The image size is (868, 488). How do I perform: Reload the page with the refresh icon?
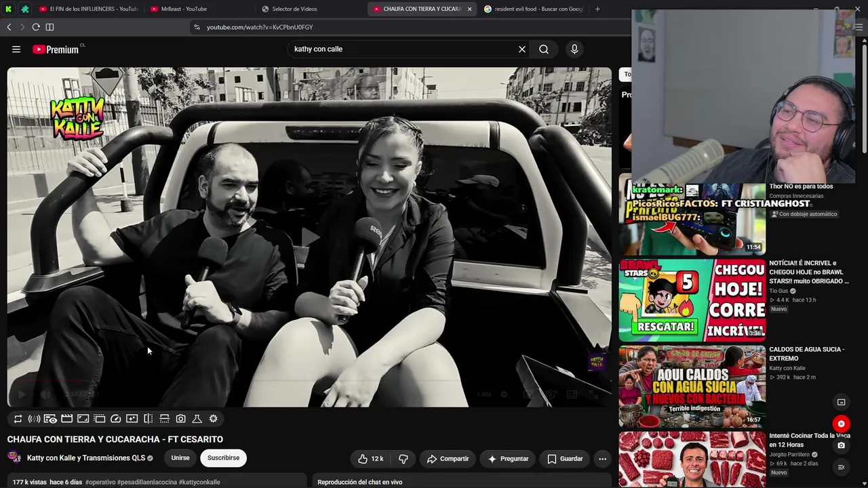point(36,27)
